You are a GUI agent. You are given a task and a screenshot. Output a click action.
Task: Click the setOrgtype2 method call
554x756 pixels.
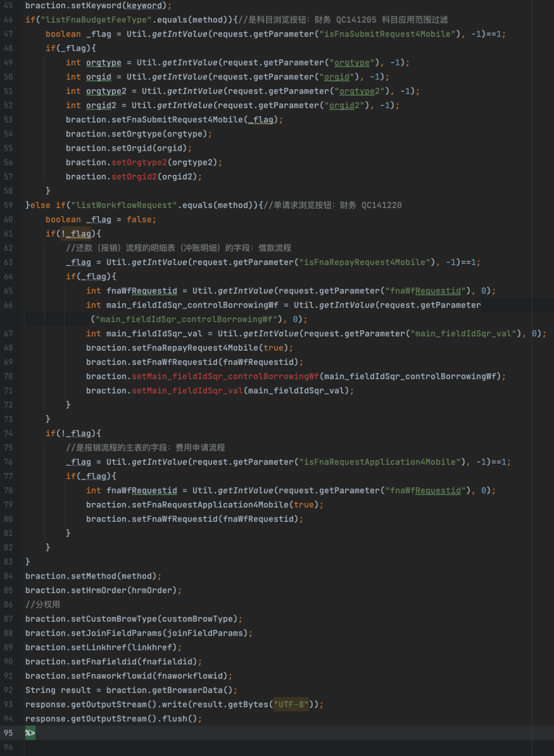point(139,162)
